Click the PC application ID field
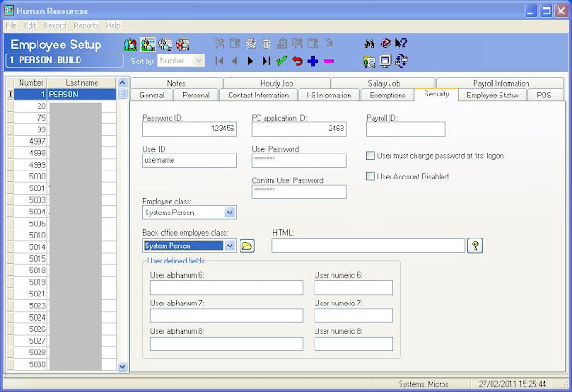This screenshot has width=572, height=392. tap(299, 129)
